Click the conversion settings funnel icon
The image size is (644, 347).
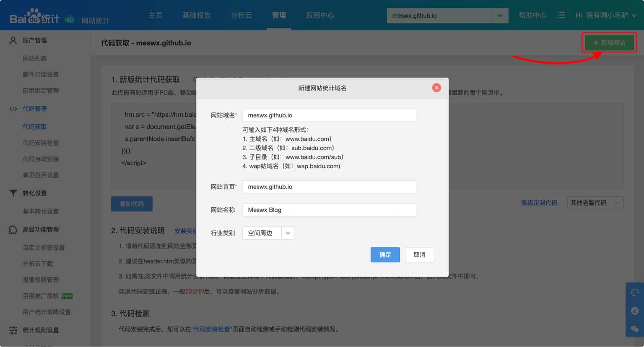point(13,193)
